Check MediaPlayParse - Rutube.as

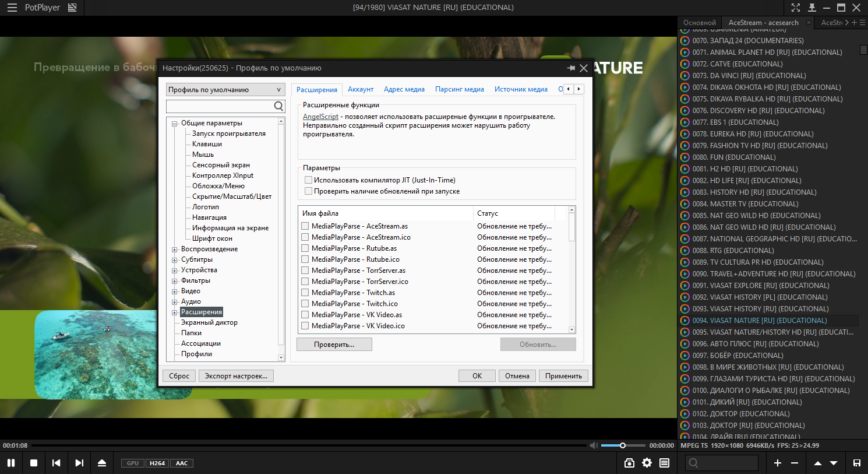305,248
